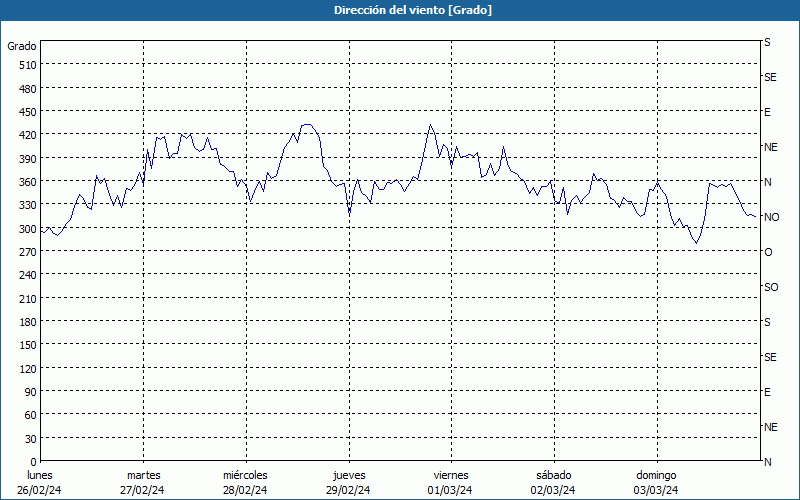Click the "martes" day label

click(x=143, y=476)
